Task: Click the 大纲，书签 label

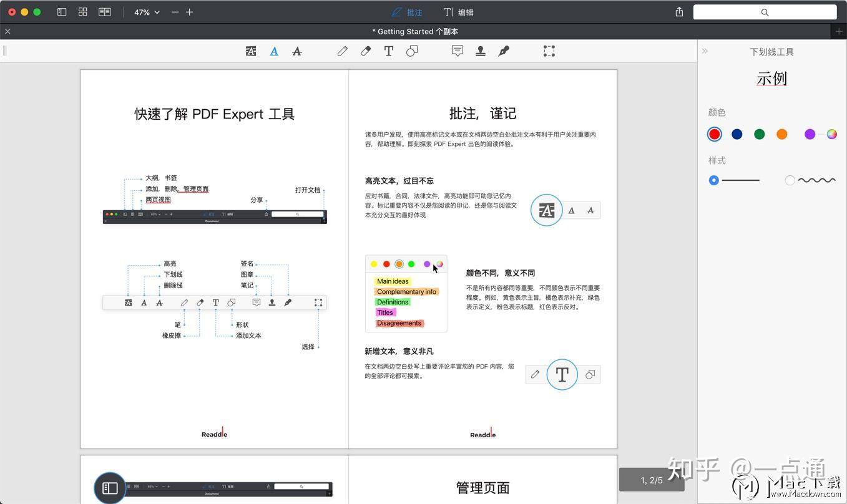Action: (x=161, y=178)
